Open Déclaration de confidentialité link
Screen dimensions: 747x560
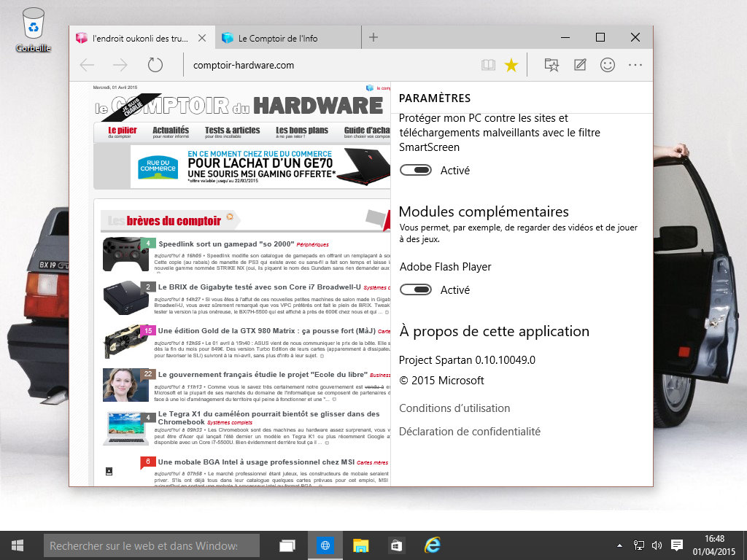(469, 432)
